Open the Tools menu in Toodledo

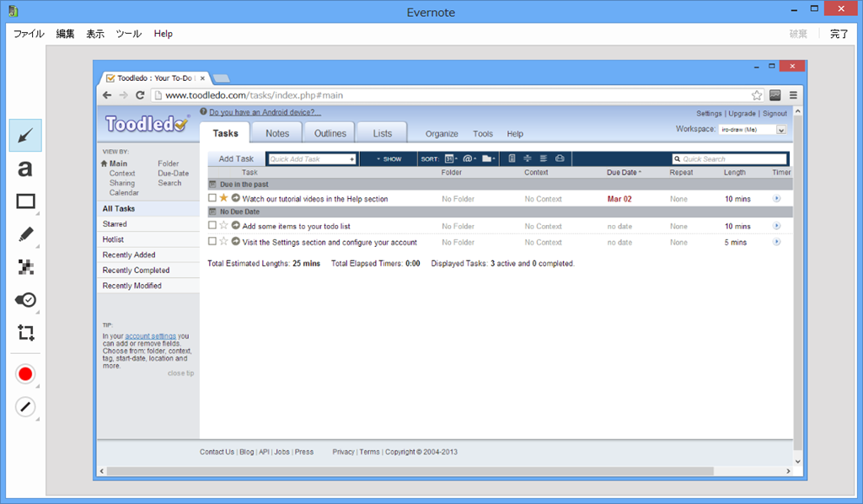[x=483, y=134]
